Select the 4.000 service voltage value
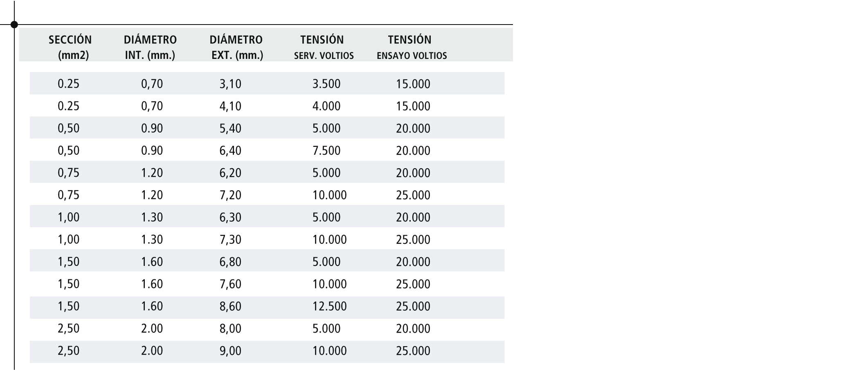Screen dimensions: 868x376 [x=326, y=106]
